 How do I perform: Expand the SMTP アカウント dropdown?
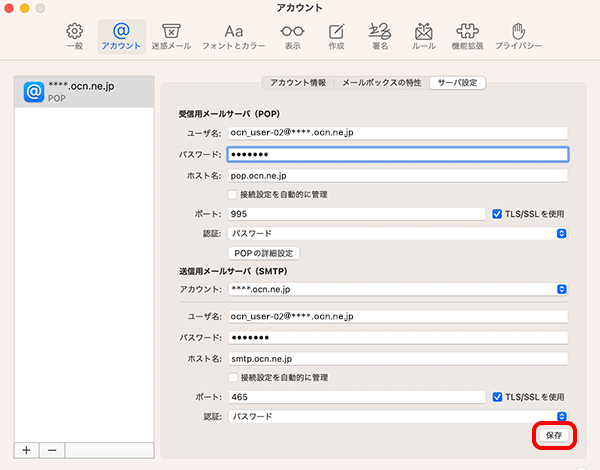click(x=398, y=289)
